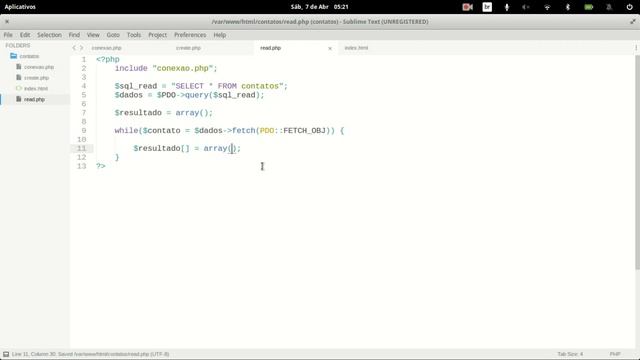Toggle the side bar panel icon in status bar
The height and width of the screenshot is (360, 640).
[x=6, y=354]
